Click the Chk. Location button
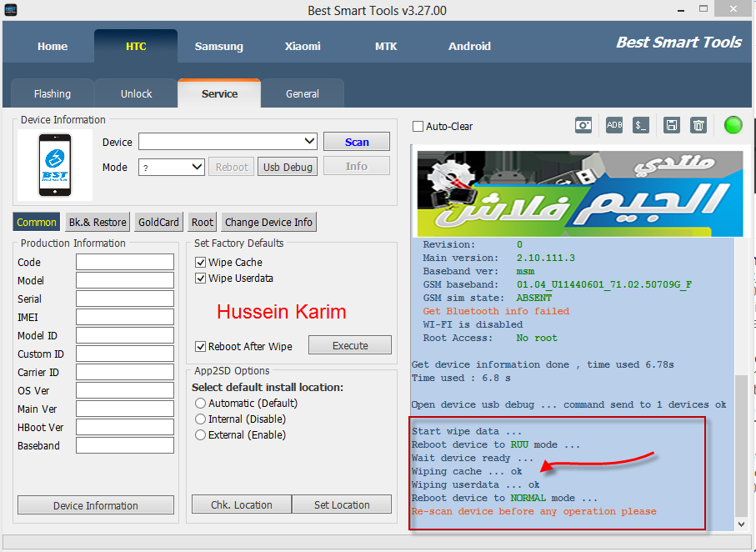The image size is (756, 552). 242,504
